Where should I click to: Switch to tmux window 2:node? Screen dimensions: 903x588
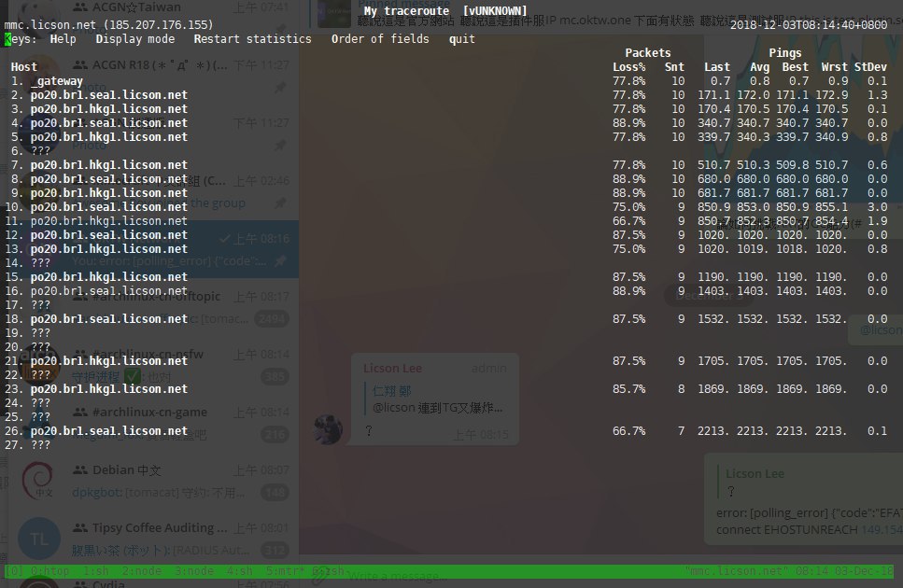[x=142, y=571]
